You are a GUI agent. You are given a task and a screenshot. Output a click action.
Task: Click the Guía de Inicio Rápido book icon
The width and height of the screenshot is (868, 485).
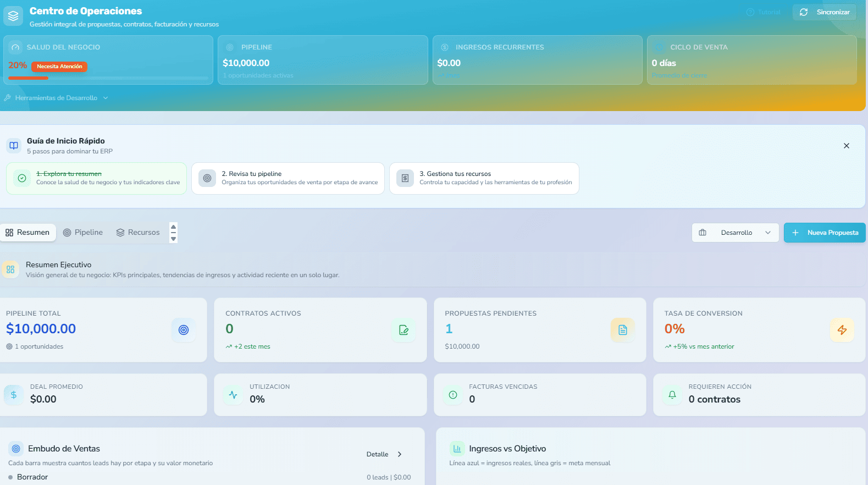tap(14, 146)
